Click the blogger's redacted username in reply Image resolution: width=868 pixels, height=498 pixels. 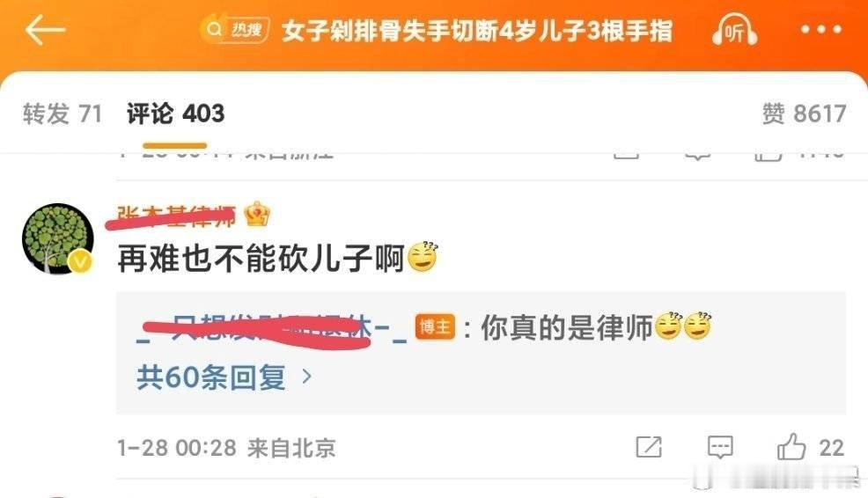272,329
